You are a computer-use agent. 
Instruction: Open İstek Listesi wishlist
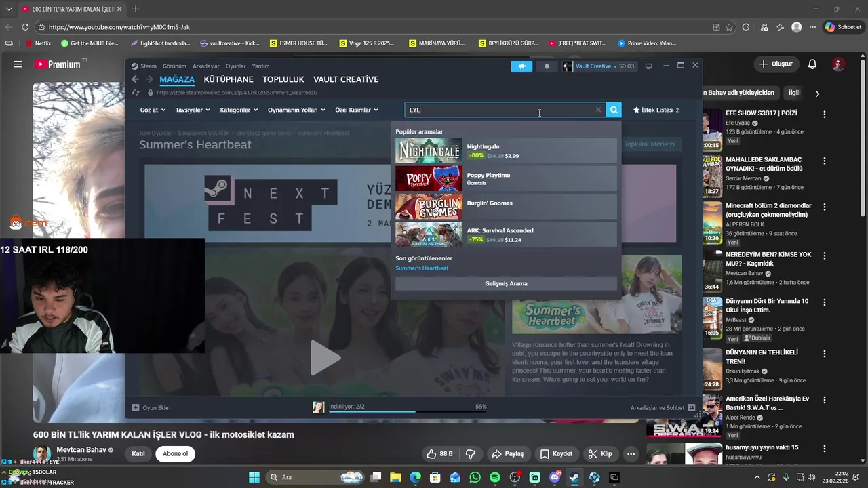656,110
